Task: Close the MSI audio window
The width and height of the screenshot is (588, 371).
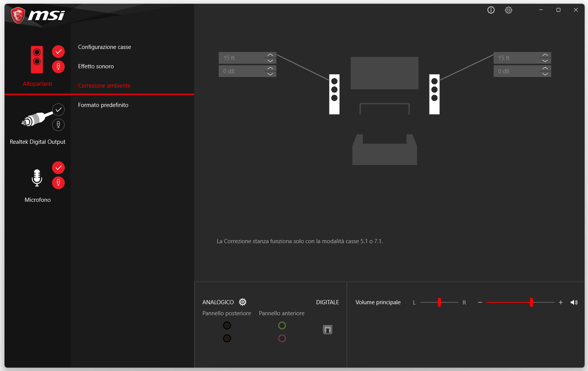Action: click(576, 10)
